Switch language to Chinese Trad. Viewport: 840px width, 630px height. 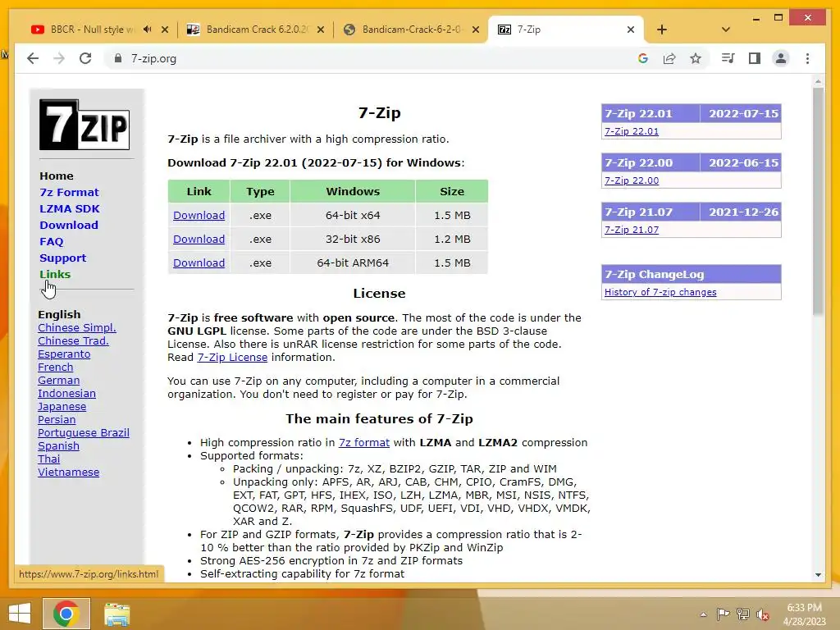(x=73, y=340)
